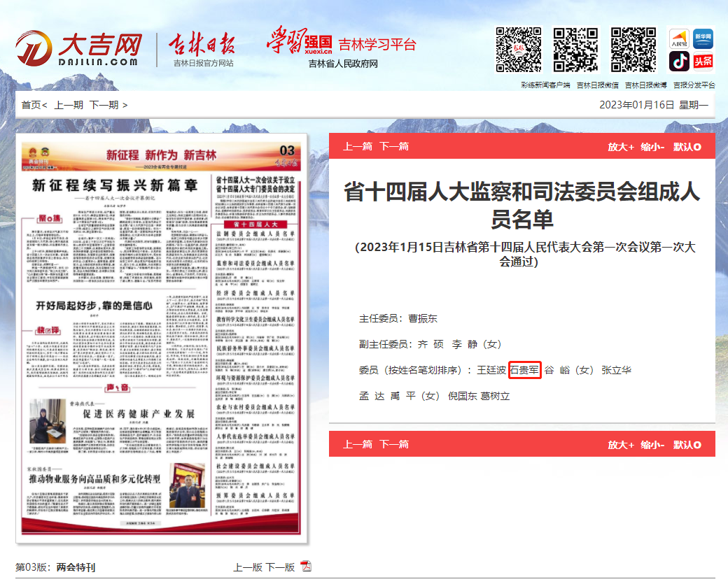Click the 彩练新闻客户端 QR code
The width and height of the screenshot is (728, 584).
click(x=519, y=50)
